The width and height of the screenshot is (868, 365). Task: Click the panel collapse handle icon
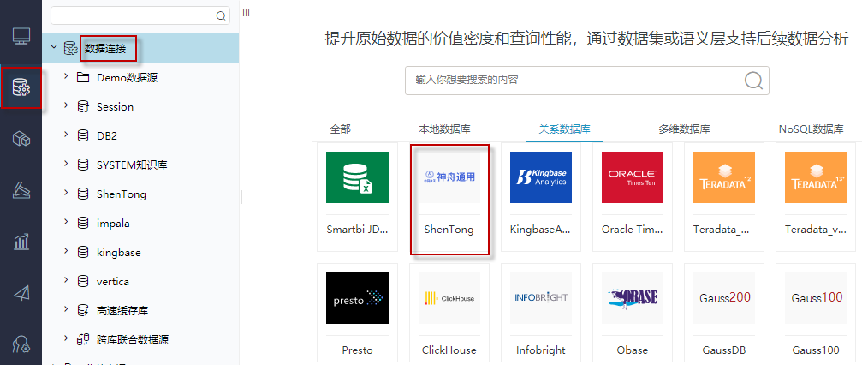[247, 13]
